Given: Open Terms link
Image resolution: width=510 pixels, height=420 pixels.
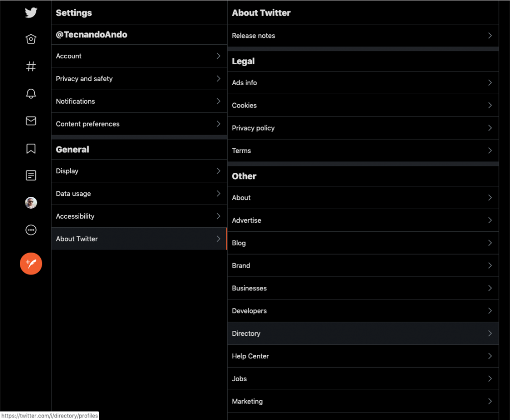Looking at the screenshot, I should 363,150.
